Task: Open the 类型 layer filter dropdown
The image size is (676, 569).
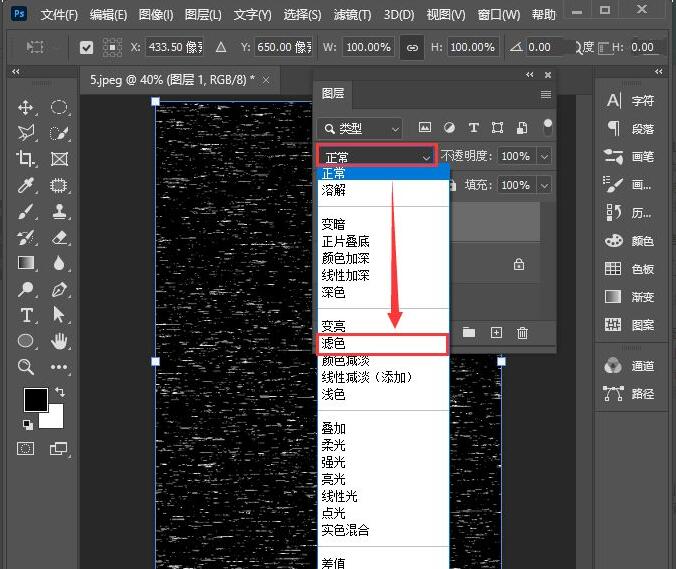Action: (x=360, y=128)
